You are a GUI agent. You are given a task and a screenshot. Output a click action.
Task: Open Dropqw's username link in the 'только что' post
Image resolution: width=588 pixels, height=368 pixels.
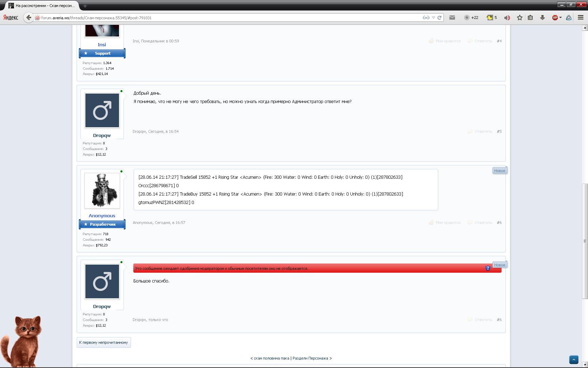pos(102,306)
